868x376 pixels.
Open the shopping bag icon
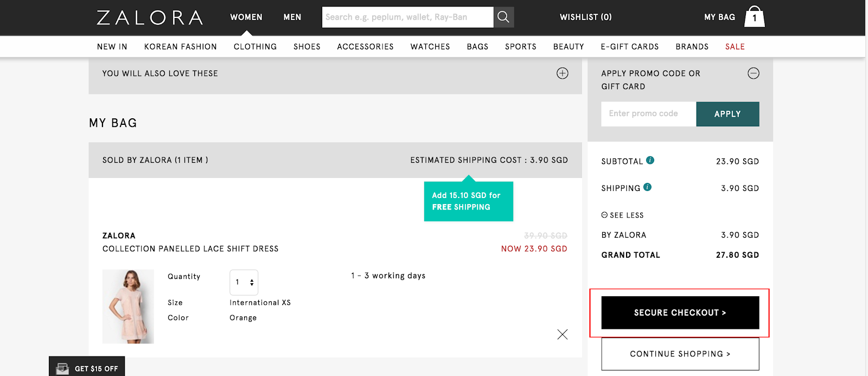[754, 16]
